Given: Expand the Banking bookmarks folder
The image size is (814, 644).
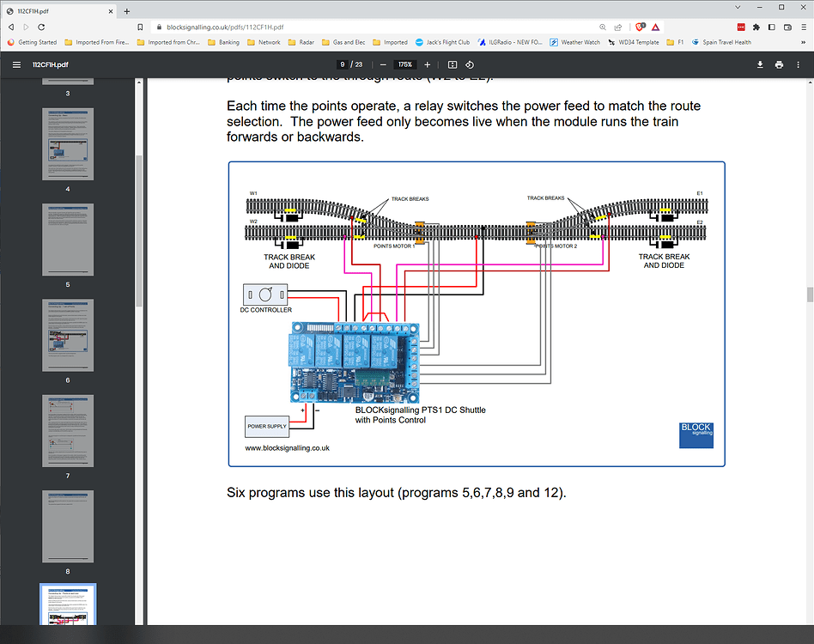Looking at the screenshot, I should [227, 41].
